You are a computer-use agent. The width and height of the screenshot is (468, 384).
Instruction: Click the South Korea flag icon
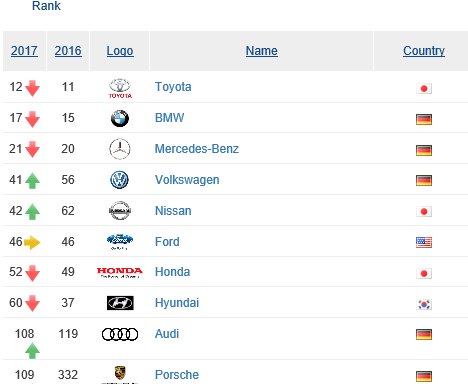[x=424, y=304]
